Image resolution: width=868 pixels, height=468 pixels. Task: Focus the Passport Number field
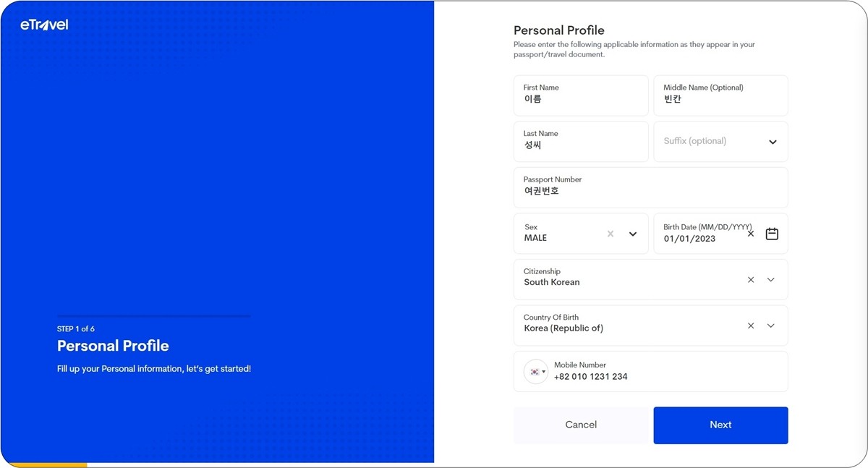(x=650, y=187)
